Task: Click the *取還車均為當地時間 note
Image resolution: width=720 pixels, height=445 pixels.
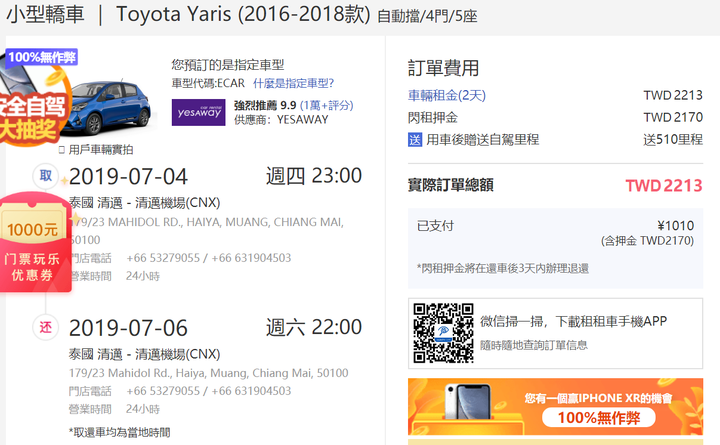Action: pos(119,433)
